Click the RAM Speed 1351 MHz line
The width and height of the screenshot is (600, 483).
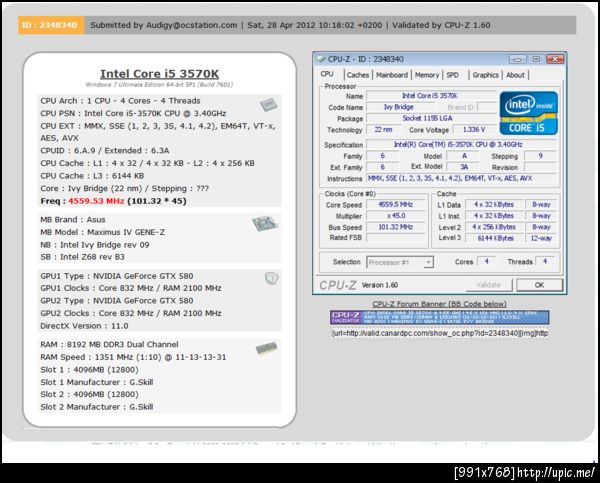click(x=133, y=357)
